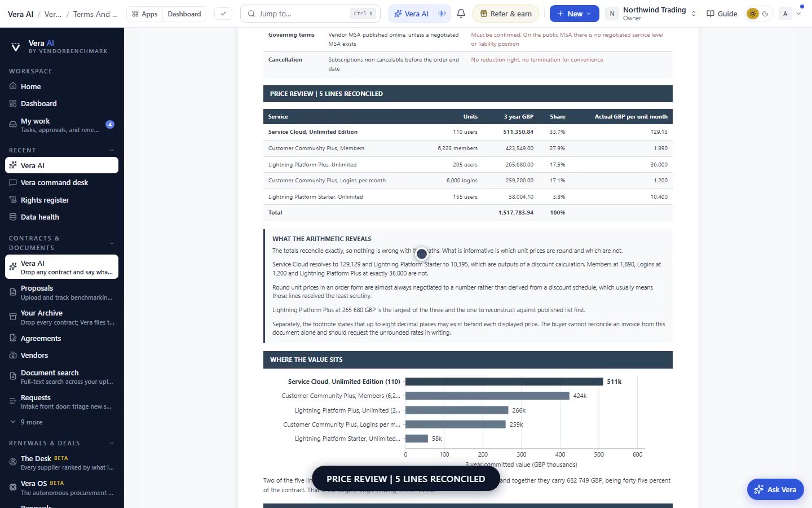Open Requests intake in the sidebar

(x=62, y=402)
